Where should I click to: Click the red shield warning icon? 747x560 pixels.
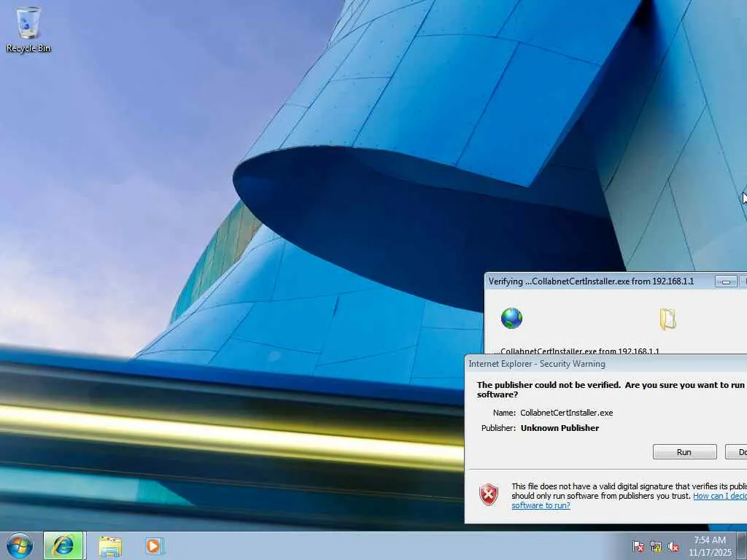(x=488, y=495)
